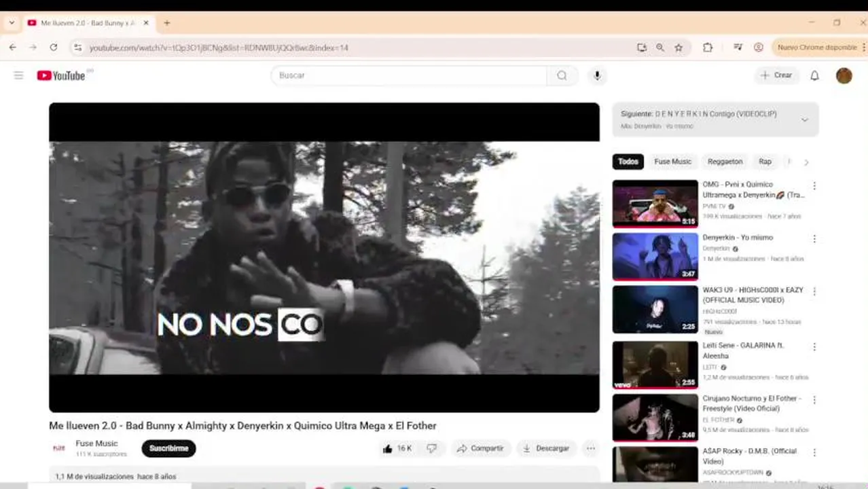The image size is (868, 489).
Task: Open the Chrome extensions puzzle icon
Action: coord(708,48)
